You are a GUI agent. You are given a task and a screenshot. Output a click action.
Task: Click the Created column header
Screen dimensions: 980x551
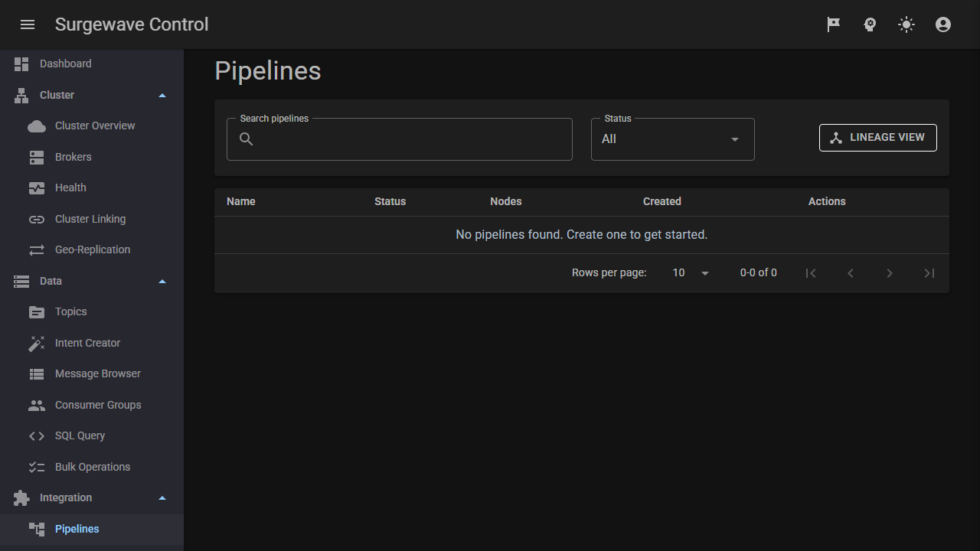click(662, 202)
